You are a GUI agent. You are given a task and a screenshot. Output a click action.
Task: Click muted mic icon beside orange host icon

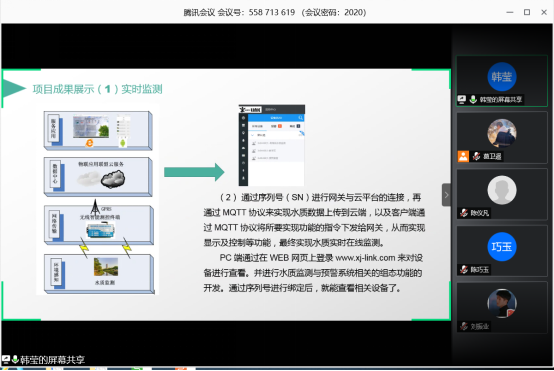[x=477, y=156]
